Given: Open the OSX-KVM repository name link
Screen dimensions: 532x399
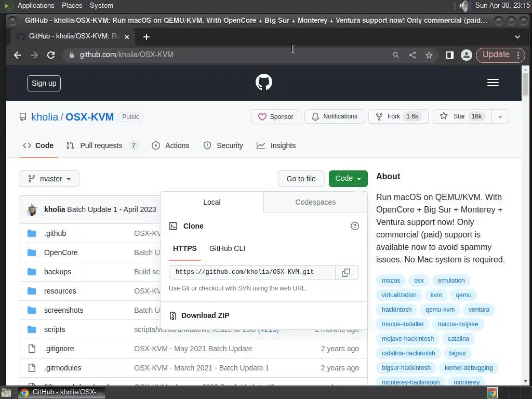Looking at the screenshot, I should (89, 117).
